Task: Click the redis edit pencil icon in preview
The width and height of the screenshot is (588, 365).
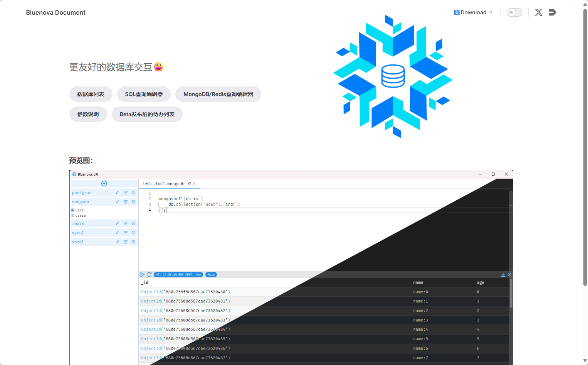Action: [x=118, y=223]
